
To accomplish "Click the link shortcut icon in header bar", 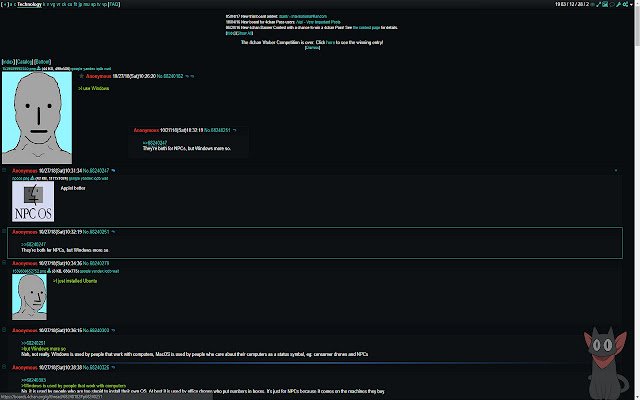I will click(598, 4).
